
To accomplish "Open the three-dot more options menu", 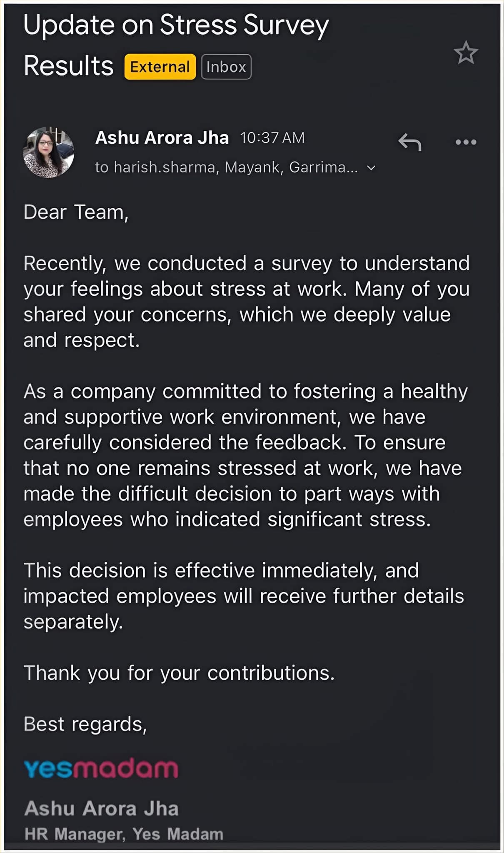I will click(x=466, y=142).
